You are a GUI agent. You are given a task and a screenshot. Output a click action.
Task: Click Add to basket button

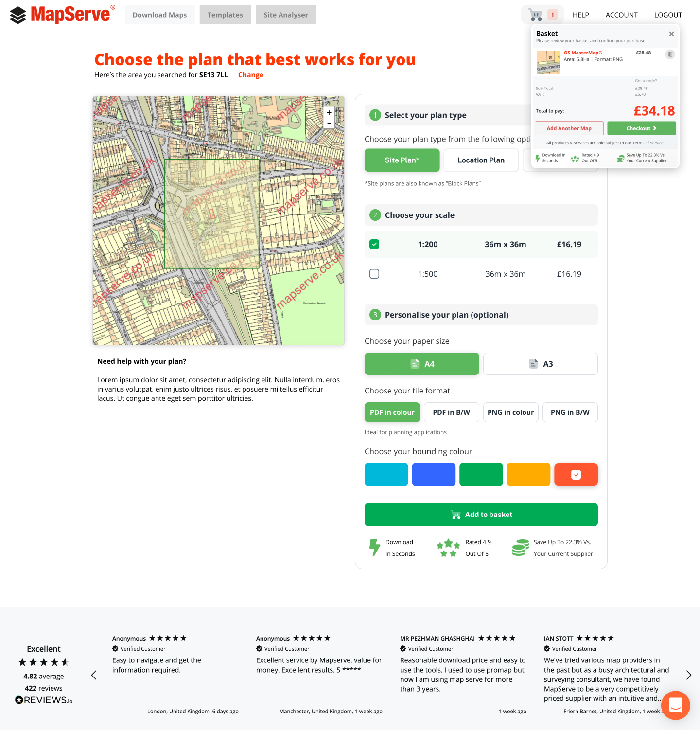(481, 515)
